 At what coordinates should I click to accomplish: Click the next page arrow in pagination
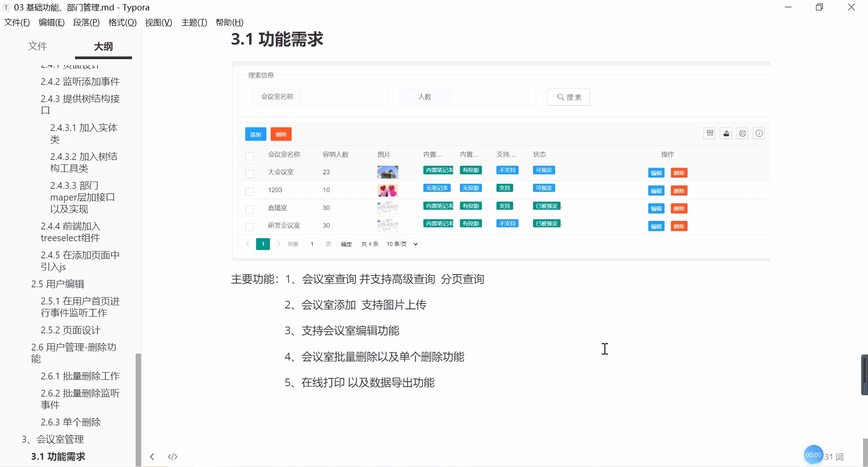pos(278,243)
